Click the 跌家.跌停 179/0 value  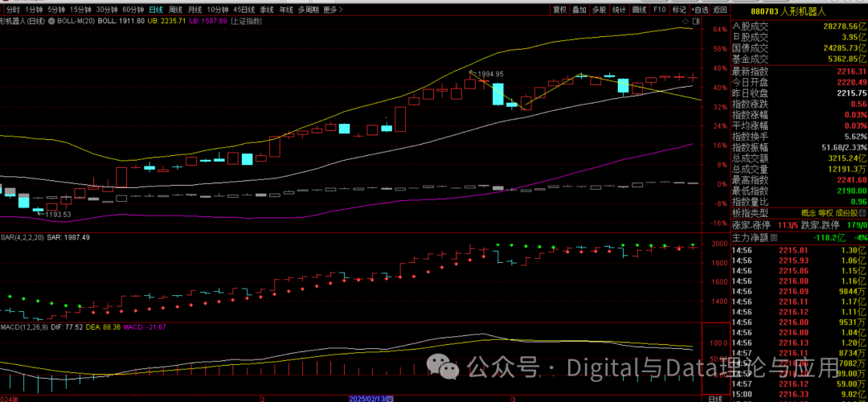tap(855, 225)
